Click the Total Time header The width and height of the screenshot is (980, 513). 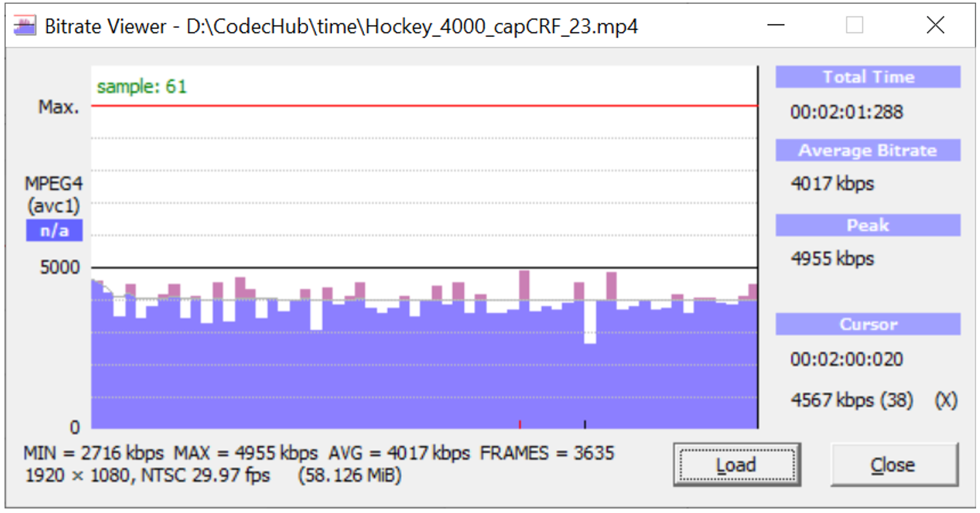pyautogui.click(x=868, y=77)
